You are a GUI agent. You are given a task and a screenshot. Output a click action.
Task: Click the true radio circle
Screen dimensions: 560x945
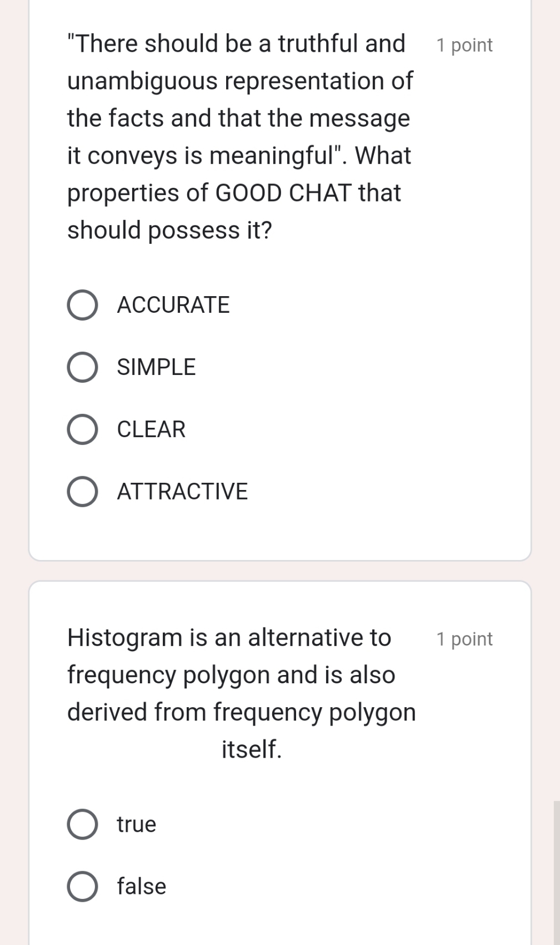pos(82,825)
